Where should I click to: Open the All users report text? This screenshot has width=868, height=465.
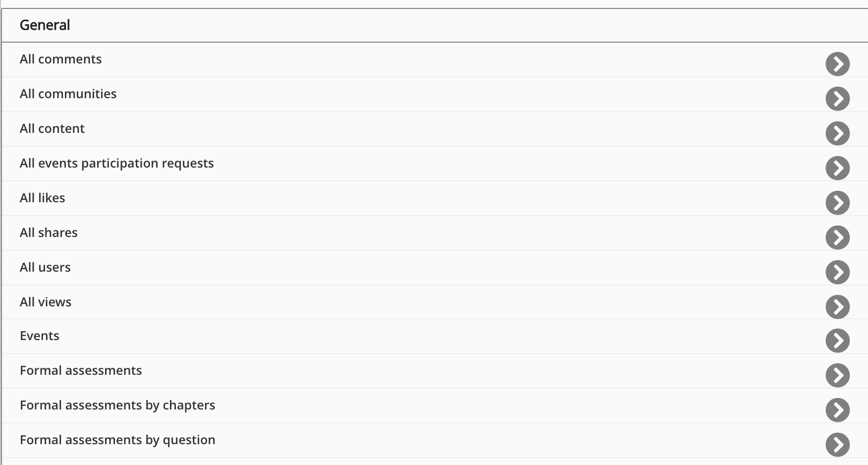tap(45, 268)
